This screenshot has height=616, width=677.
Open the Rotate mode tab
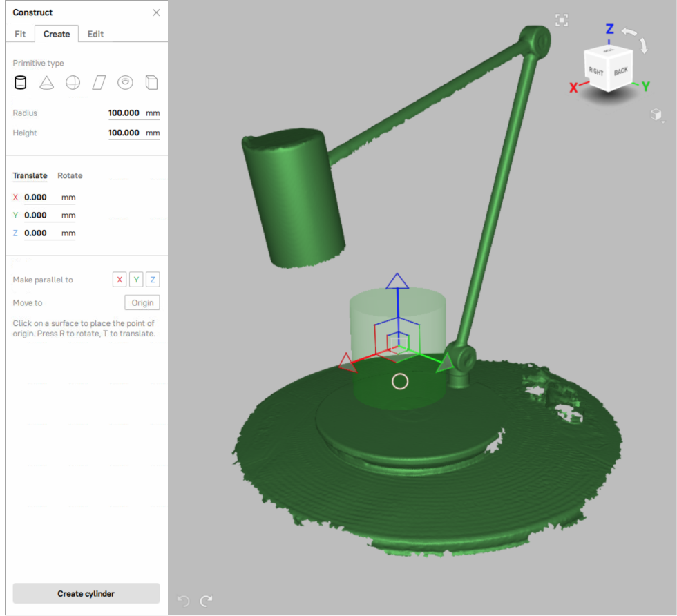tap(70, 175)
